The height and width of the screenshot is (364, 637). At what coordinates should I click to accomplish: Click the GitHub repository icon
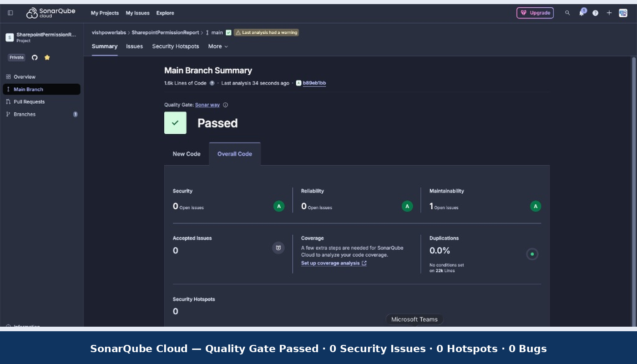point(35,57)
